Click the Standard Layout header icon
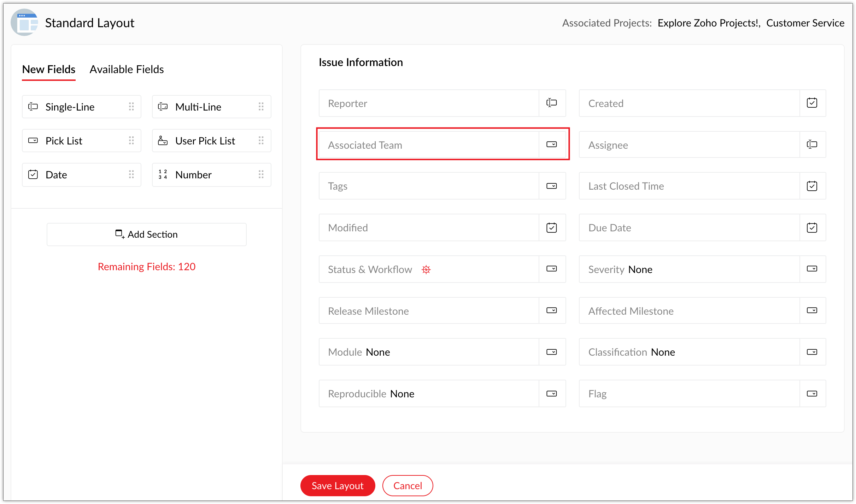 click(x=24, y=23)
